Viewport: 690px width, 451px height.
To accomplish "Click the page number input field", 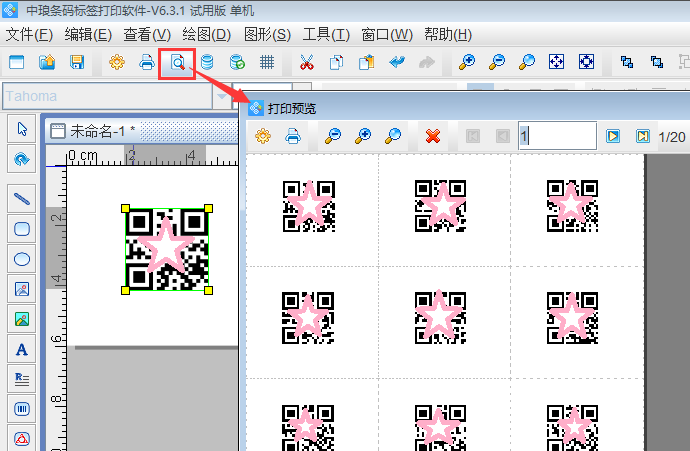I will pos(558,136).
